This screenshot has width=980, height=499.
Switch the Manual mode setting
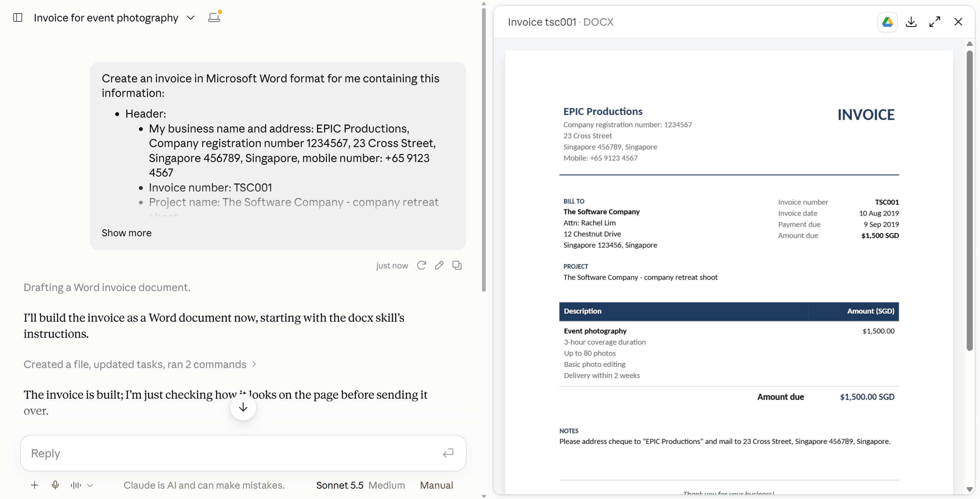pyautogui.click(x=436, y=485)
